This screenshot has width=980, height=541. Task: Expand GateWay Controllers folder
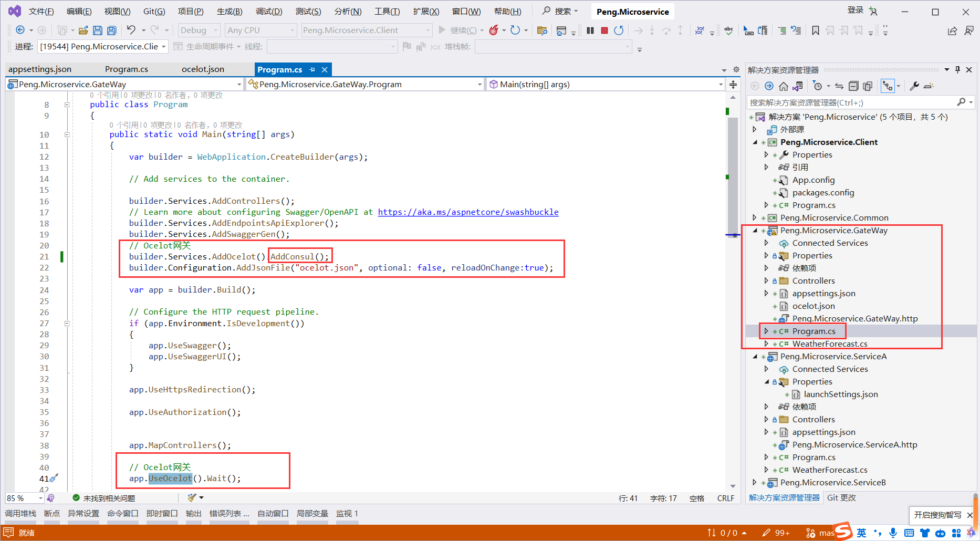point(766,281)
